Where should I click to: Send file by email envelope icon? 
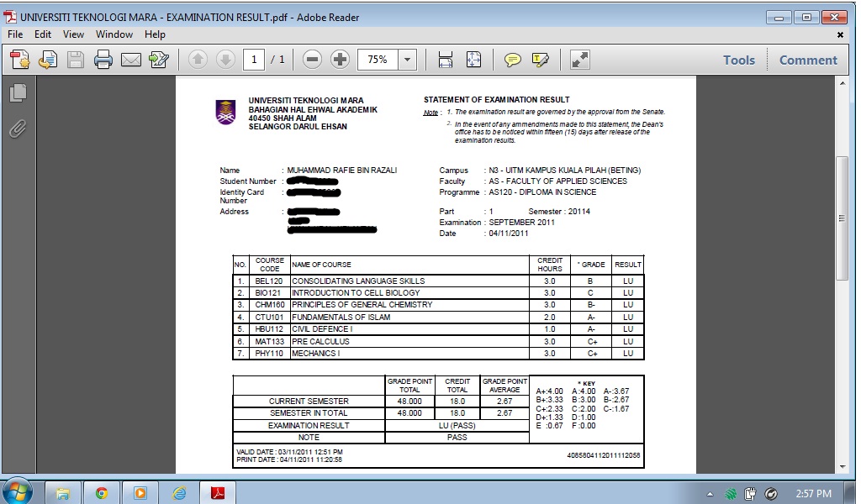130,60
